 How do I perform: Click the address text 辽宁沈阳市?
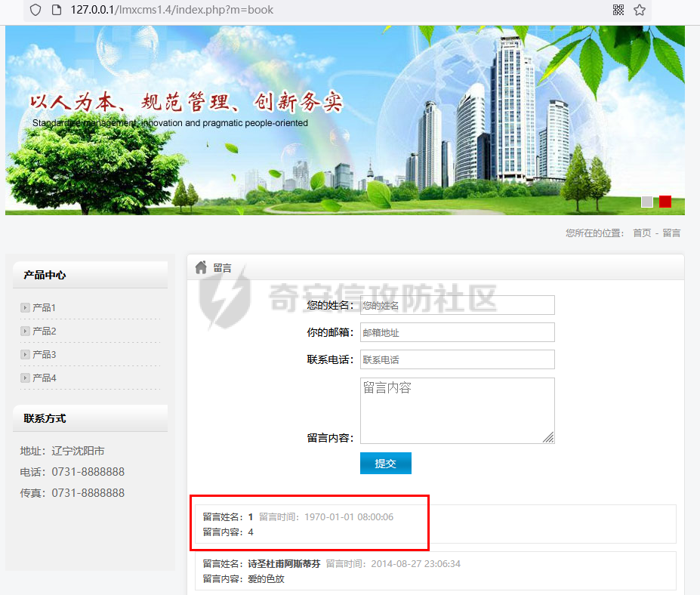(x=78, y=451)
